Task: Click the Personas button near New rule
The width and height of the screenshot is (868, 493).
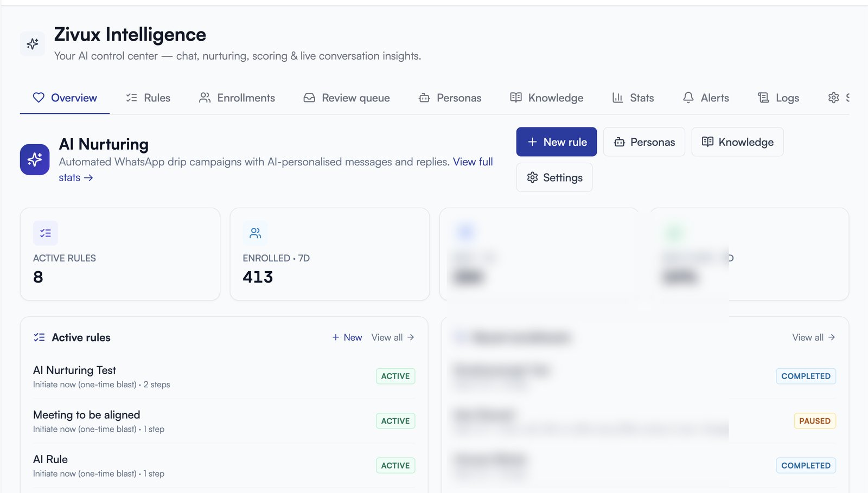Action: tap(644, 142)
